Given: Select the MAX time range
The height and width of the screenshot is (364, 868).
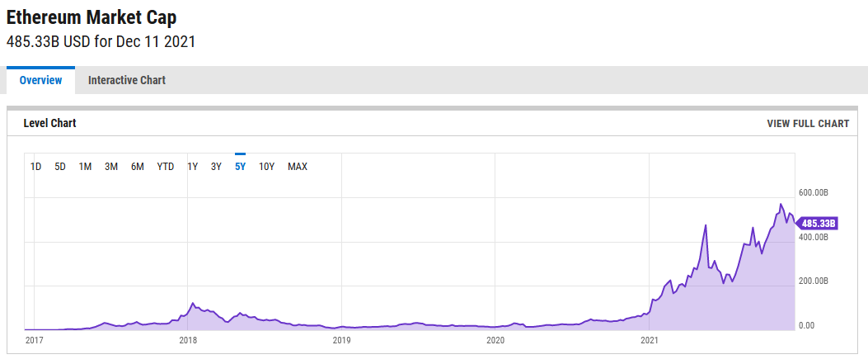Looking at the screenshot, I should [298, 167].
